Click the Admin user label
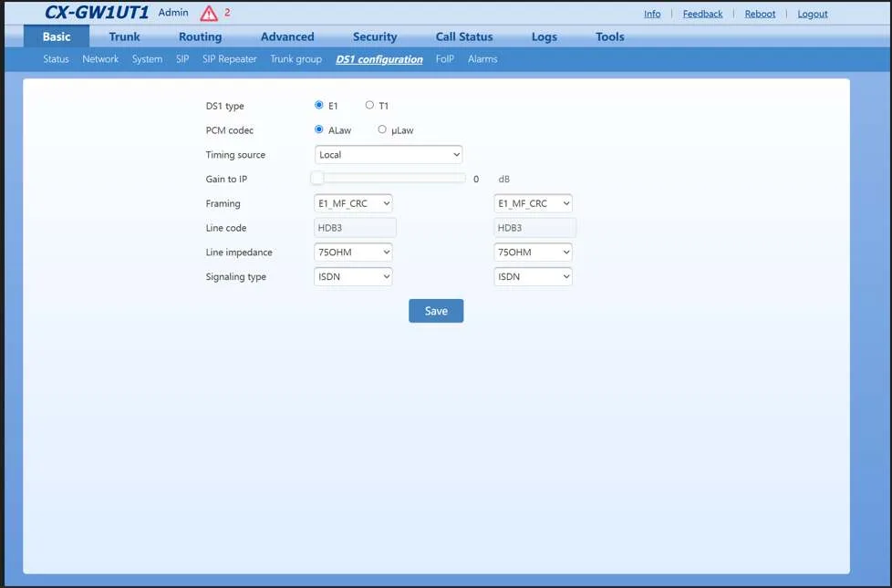 (x=173, y=13)
